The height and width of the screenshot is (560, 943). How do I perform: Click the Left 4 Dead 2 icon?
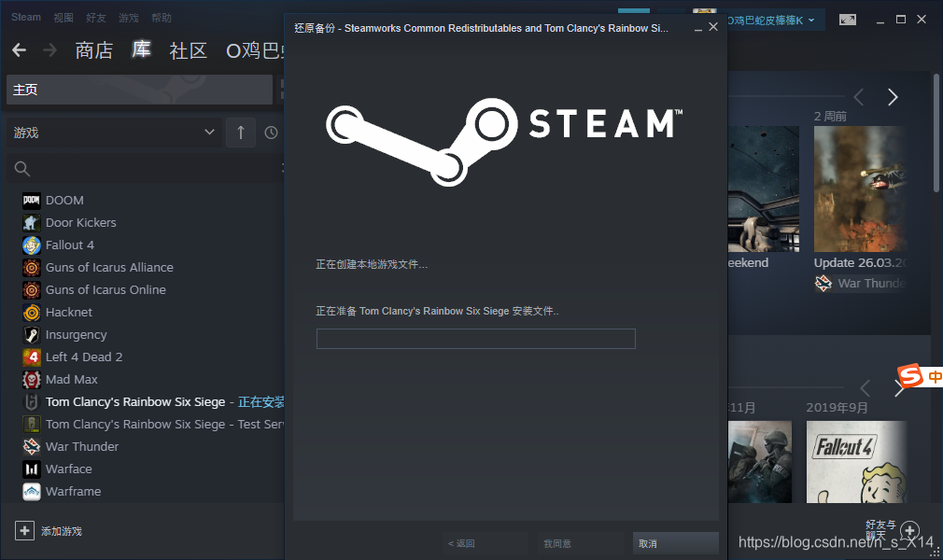31,357
